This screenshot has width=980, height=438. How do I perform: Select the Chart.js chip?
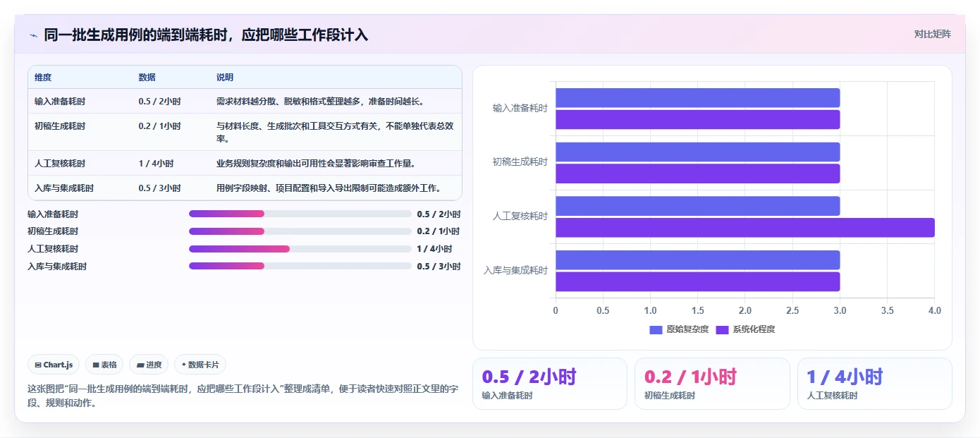click(54, 365)
